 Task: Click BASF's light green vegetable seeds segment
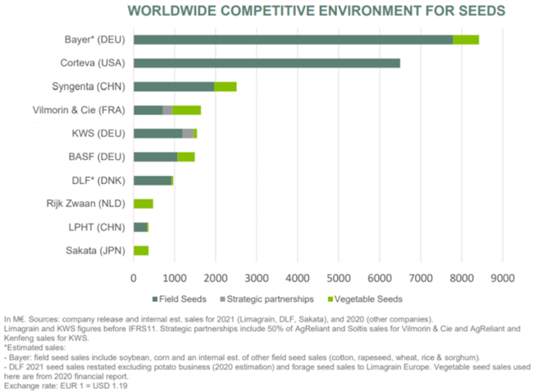point(185,157)
